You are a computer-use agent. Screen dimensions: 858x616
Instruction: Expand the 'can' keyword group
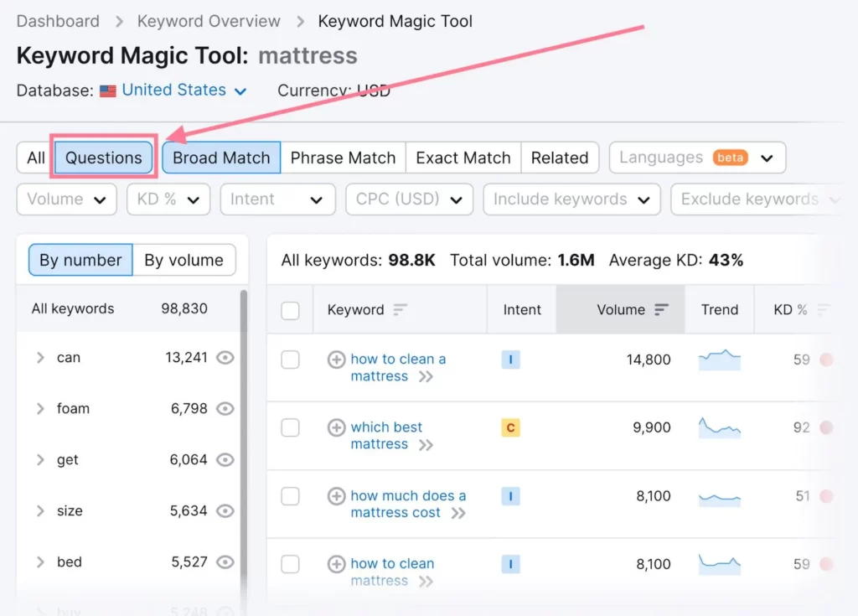(x=40, y=358)
